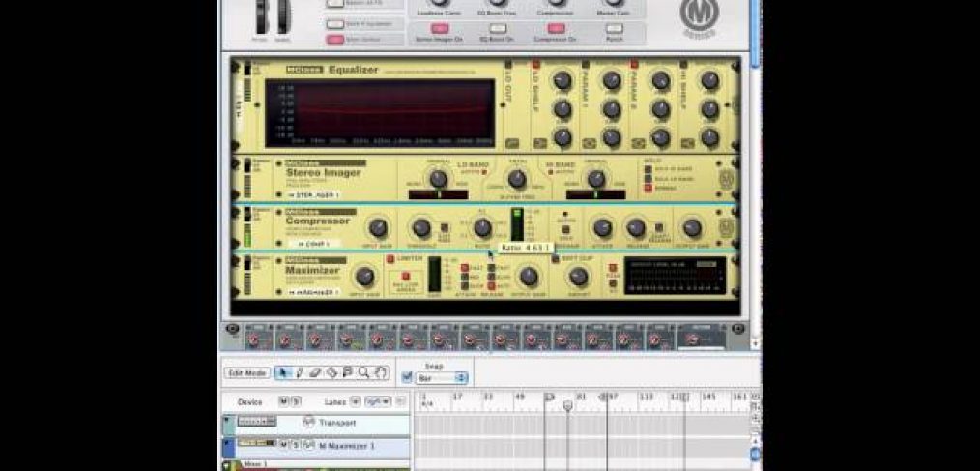The image size is (980, 471).
Task: Toggle the Compressor On button
Action: 556,29
